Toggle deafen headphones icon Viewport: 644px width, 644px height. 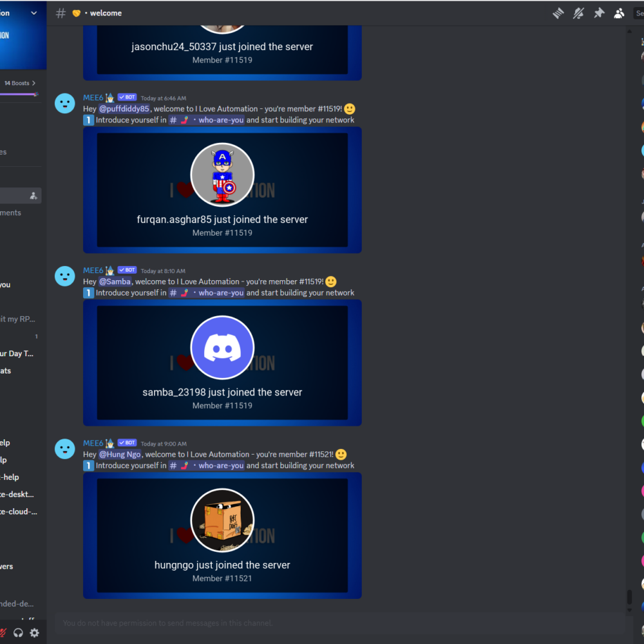click(18, 632)
